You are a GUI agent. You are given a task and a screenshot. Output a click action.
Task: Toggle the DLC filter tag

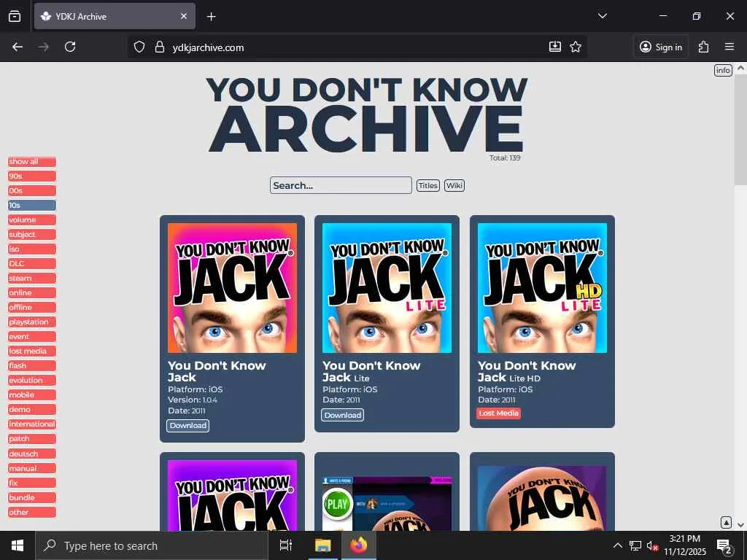click(32, 264)
